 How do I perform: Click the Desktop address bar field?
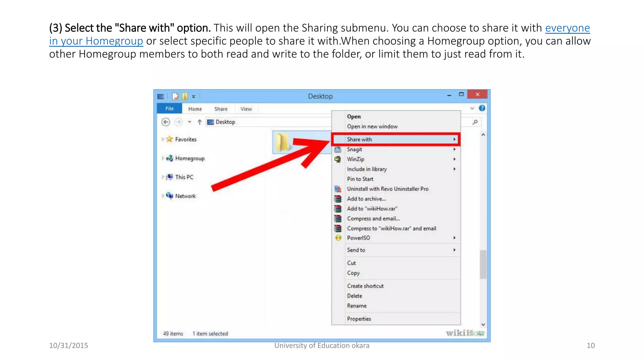tap(269, 122)
